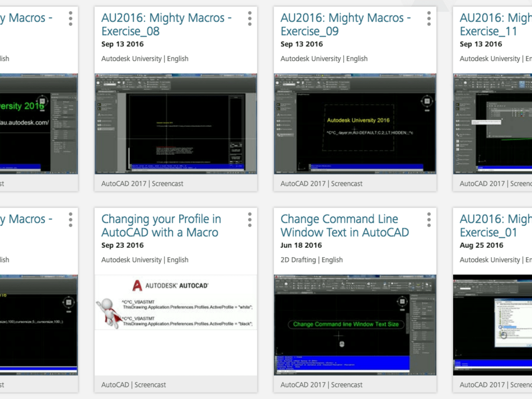Click the Jun 18 2016 date
The height and width of the screenshot is (399, 532).
tap(302, 245)
